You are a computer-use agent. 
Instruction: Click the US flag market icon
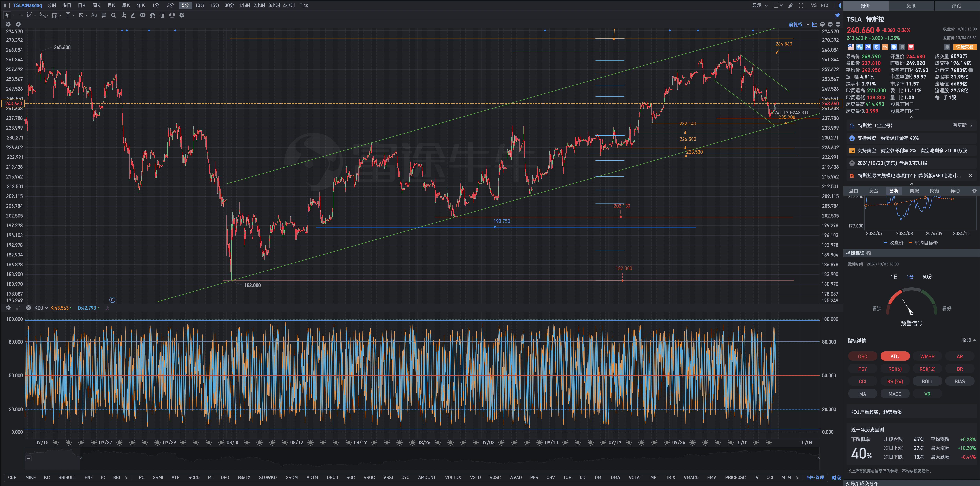(x=851, y=47)
